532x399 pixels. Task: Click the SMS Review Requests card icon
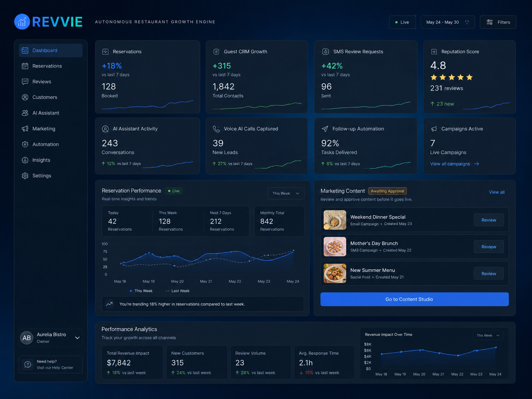point(326,52)
